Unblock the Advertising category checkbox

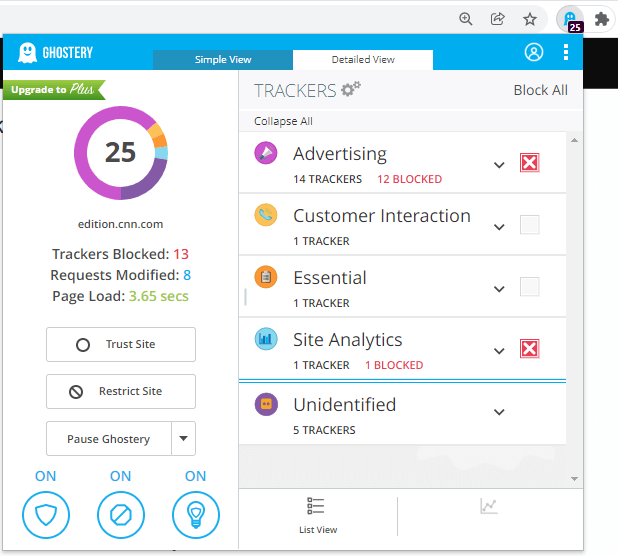(x=529, y=162)
